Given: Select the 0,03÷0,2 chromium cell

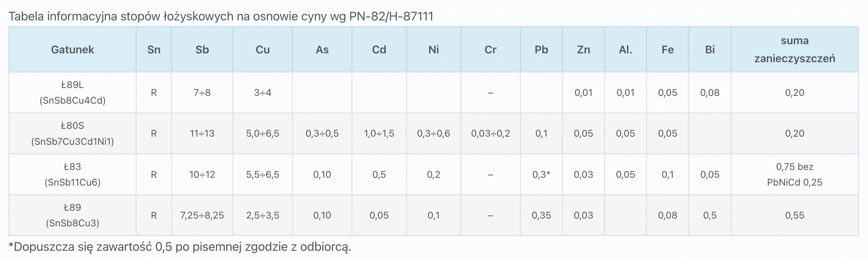Looking at the screenshot, I should pyautogui.click(x=490, y=133).
